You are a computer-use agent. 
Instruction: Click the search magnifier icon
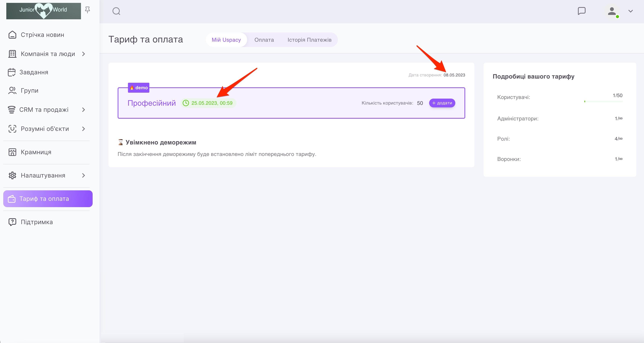click(x=116, y=11)
